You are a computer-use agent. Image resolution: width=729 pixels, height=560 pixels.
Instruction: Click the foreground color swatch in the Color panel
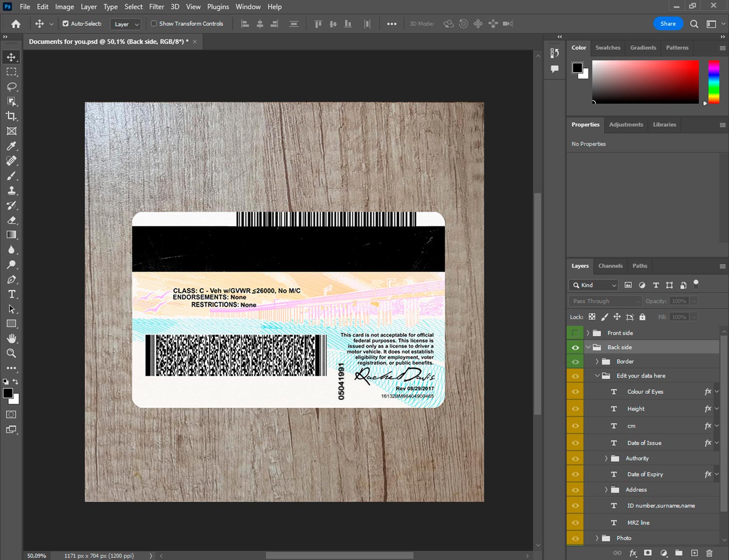click(x=577, y=68)
